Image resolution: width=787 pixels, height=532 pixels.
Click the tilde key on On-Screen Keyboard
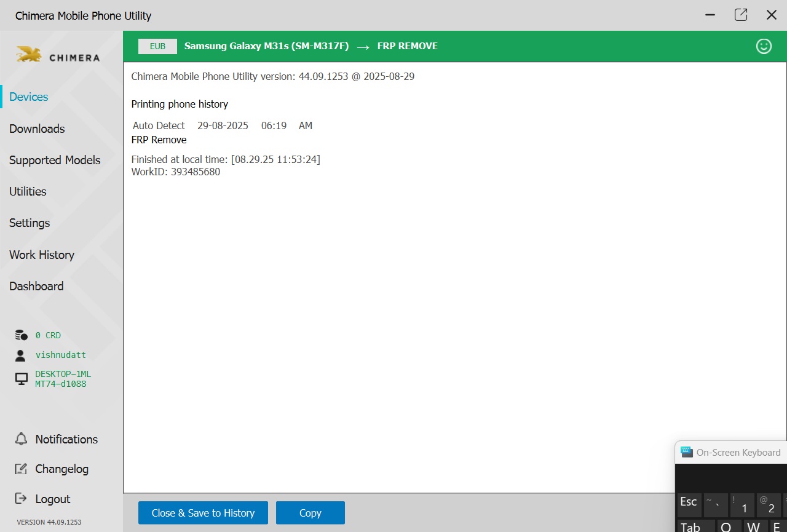(x=716, y=505)
